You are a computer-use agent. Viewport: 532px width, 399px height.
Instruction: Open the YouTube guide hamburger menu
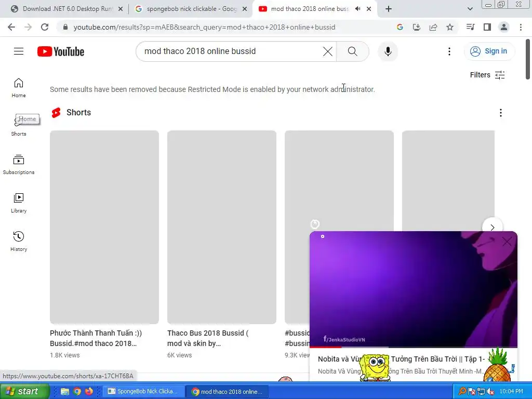19,51
